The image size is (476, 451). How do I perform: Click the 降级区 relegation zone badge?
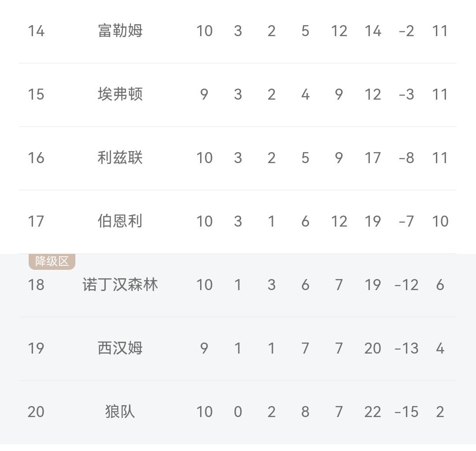pos(52,261)
